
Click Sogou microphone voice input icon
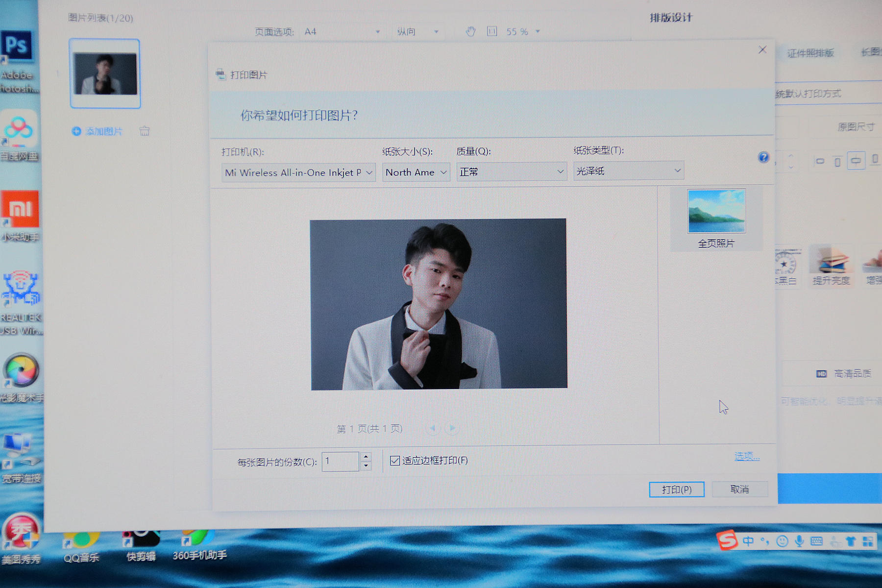[x=799, y=541]
